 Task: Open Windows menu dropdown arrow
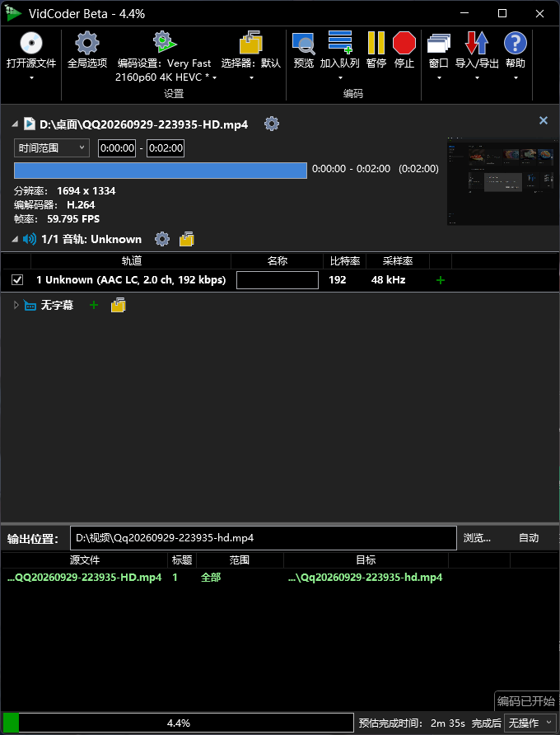point(439,77)
